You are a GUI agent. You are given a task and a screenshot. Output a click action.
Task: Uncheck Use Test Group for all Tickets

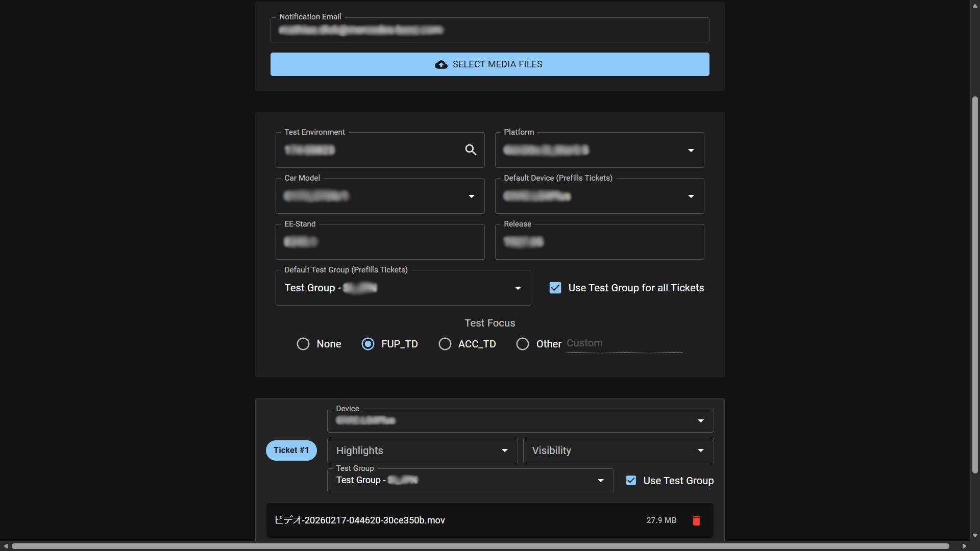click(555, 288)
